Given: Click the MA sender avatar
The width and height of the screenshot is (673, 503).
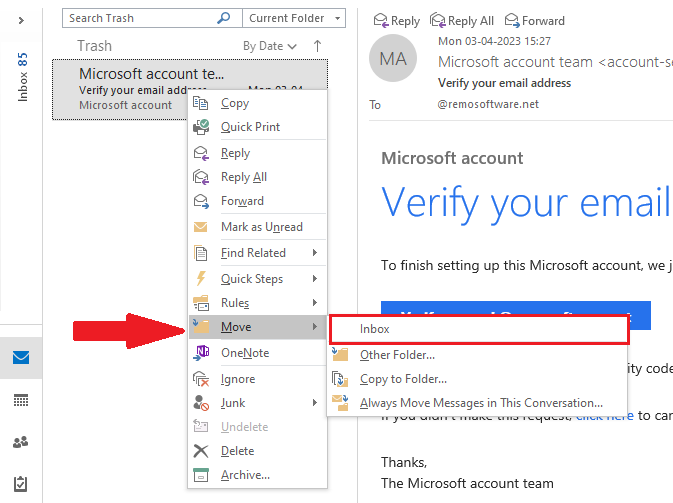Looking at the screenshot, I should pos(393,58).
